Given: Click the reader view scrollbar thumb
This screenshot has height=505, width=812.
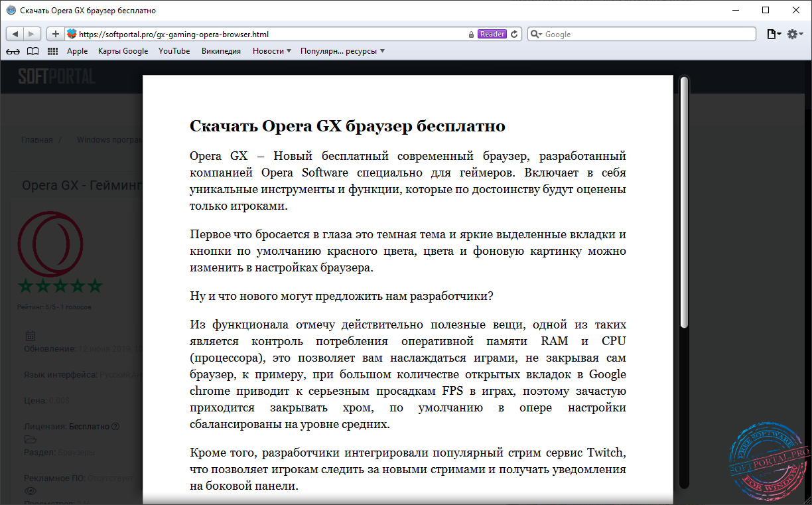Looking at the screenshot, I should coord(684,202).
